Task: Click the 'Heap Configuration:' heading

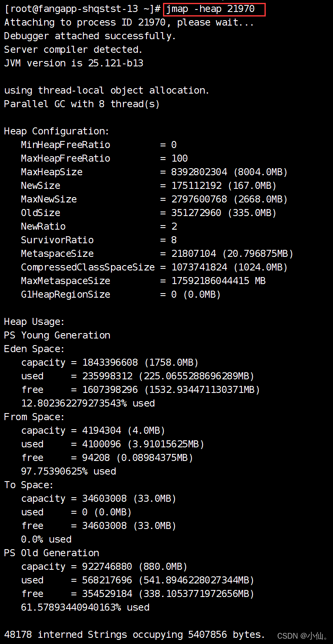Action: pyautogui.click(x=57, y=131)
